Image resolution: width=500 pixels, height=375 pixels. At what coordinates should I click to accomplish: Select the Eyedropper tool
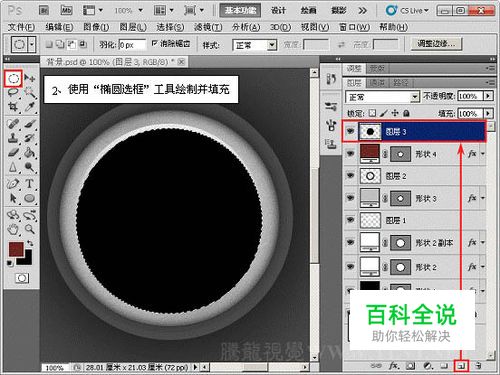30,107
